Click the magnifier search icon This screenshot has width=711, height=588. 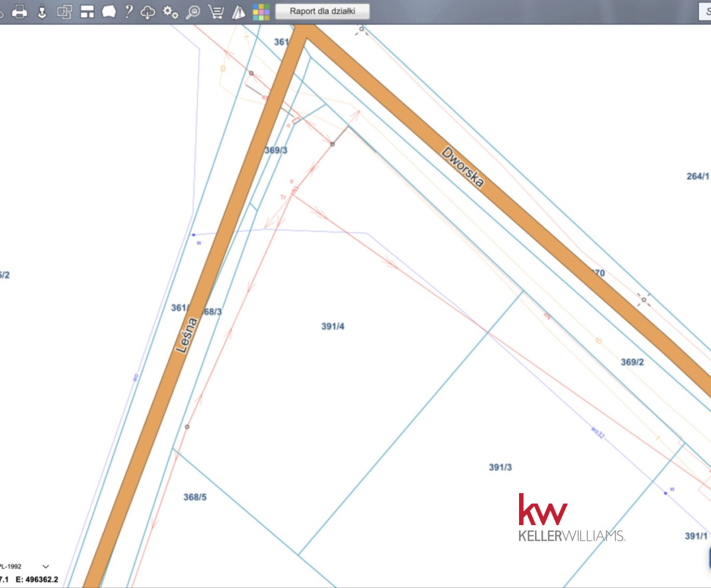click(193, 11)
